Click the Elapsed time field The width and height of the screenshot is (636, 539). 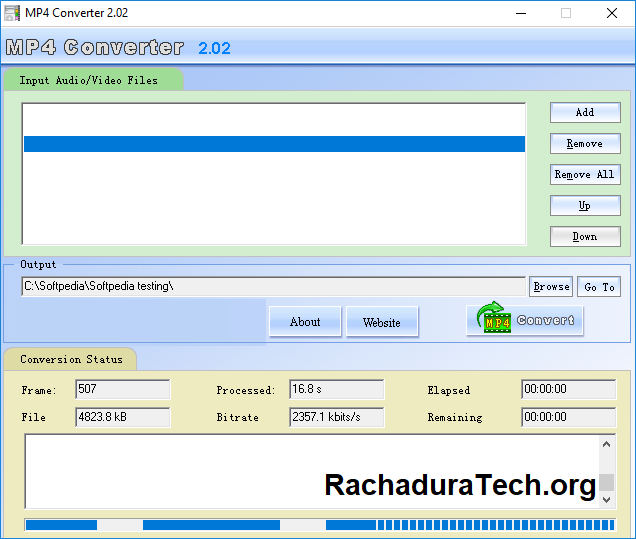point(568,389)
